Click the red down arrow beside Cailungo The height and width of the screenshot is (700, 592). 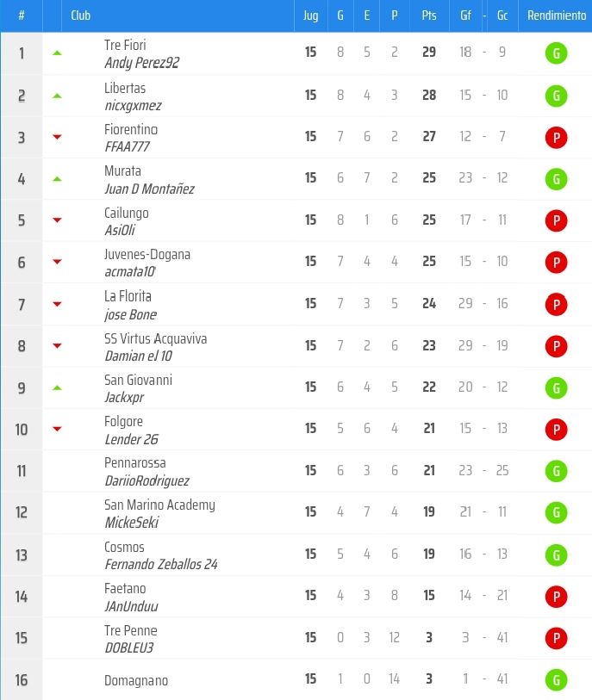pyautogui.click(x=57, y=220)
